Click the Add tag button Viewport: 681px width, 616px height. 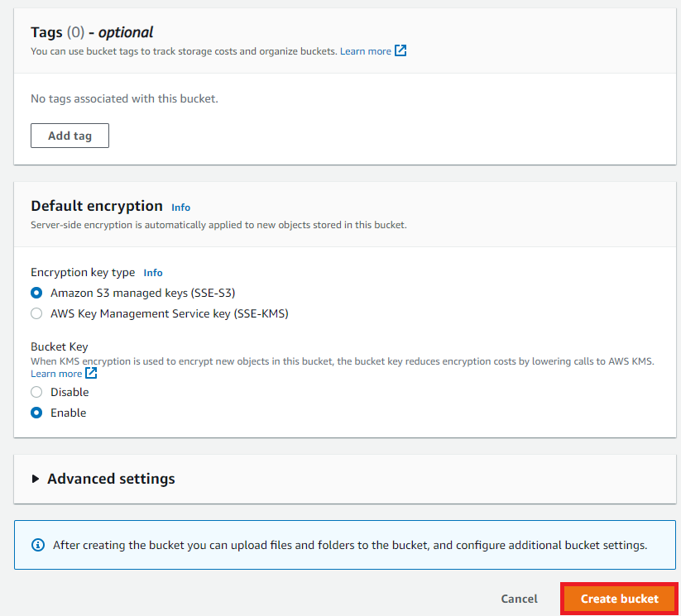[70, 136]
